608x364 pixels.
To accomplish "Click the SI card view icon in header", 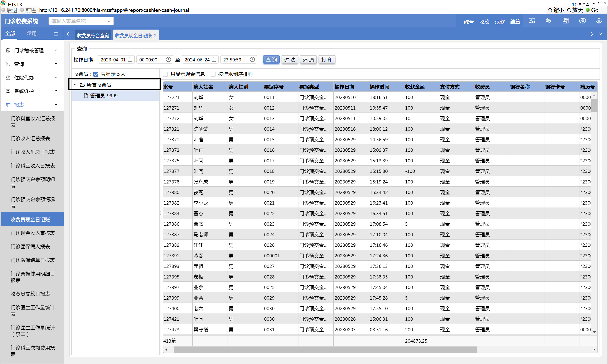I will [532, 21].
